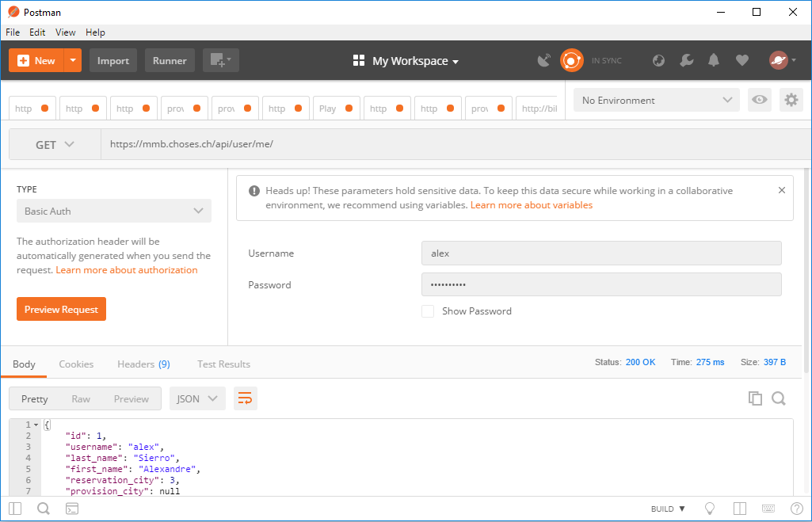Select the Raw view button

click(x=81, y=398)
